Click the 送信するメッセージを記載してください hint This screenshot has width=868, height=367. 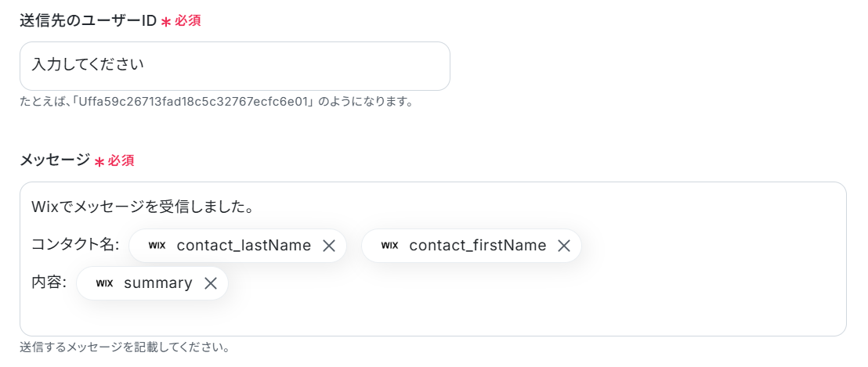(125, 347)
